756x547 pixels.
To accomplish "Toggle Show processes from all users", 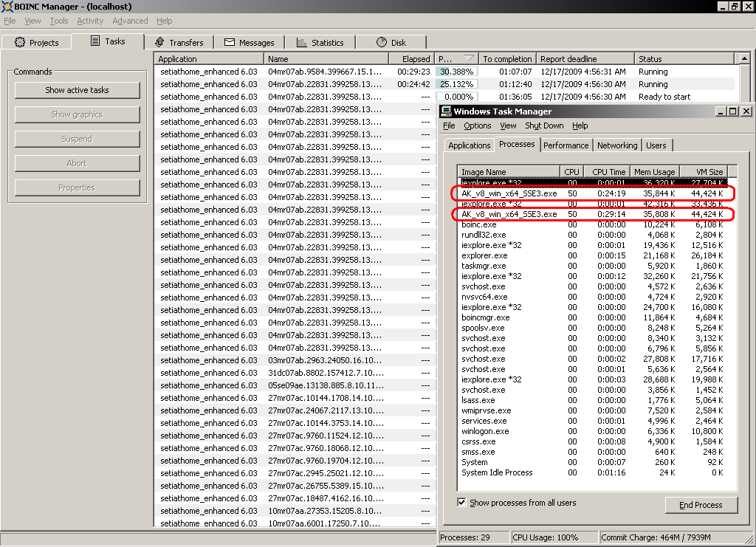I will coord(461,503).
